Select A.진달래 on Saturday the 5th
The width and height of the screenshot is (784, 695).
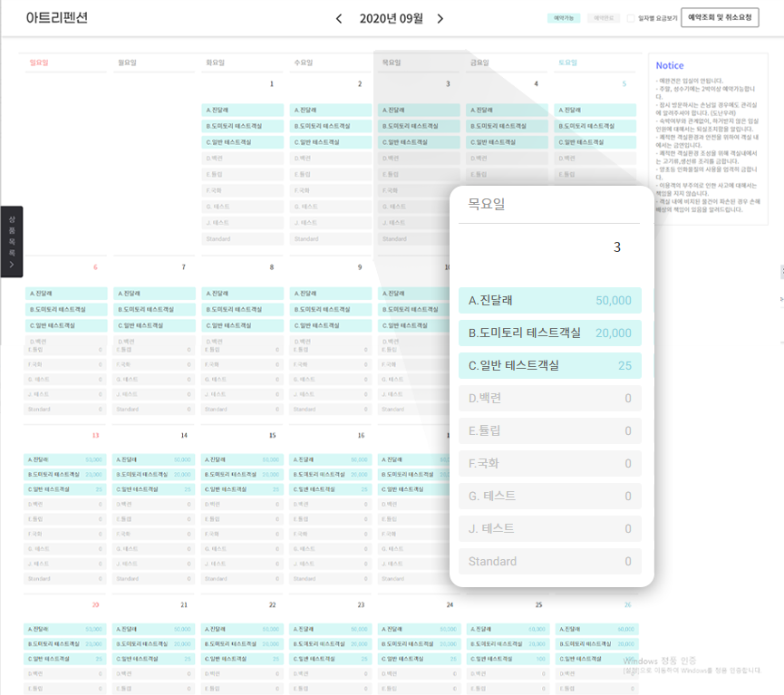[x=595, y=110]
